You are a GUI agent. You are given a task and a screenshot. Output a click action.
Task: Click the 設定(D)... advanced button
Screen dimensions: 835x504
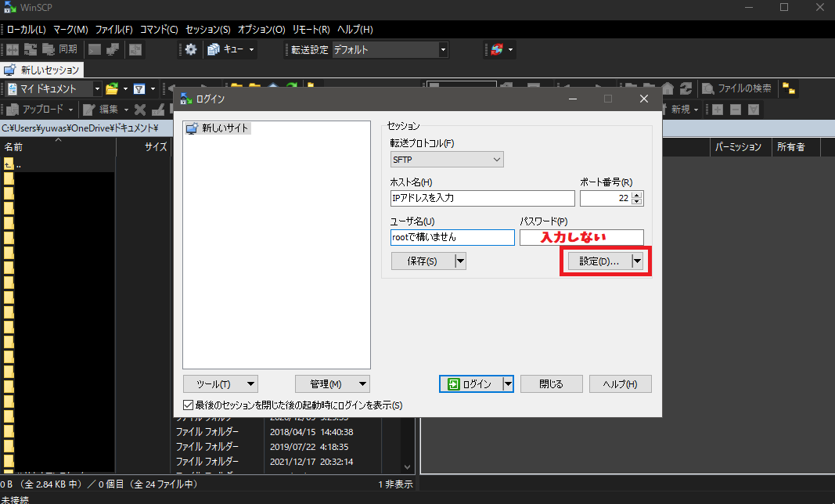coord(599,261)
